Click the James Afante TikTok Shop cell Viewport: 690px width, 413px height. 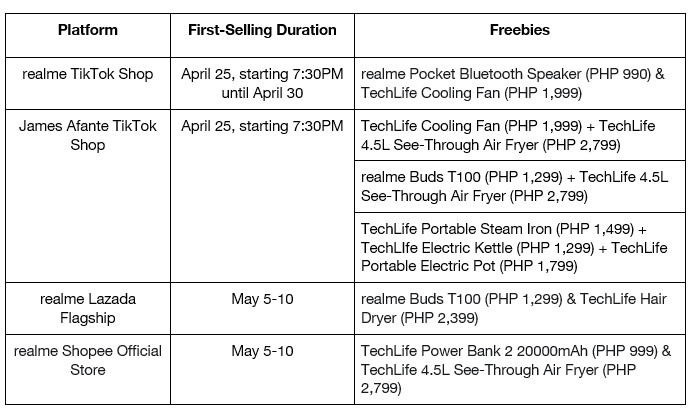pos(88,134)
